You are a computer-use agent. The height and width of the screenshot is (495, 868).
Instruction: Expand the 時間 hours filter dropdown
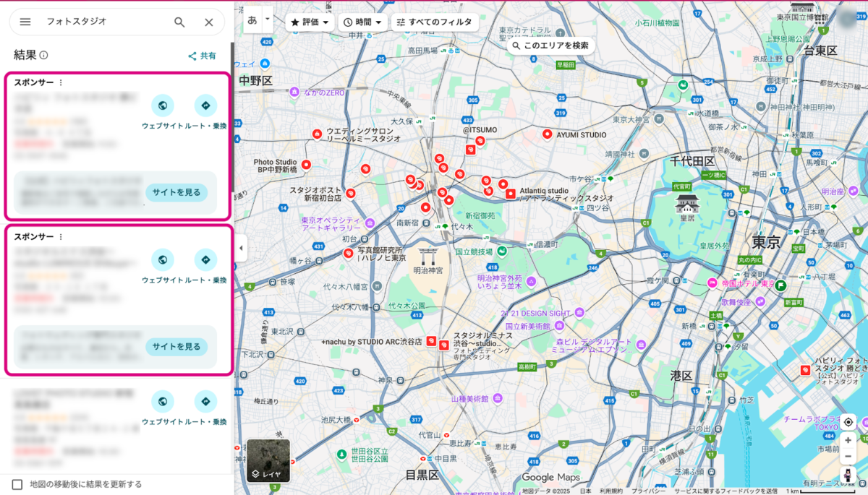363,22
